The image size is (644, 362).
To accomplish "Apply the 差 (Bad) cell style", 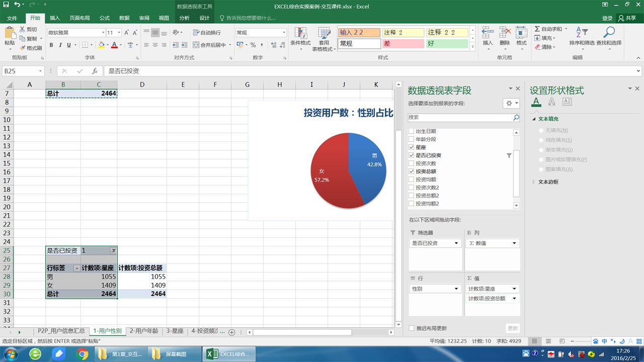I will click(403, 44).
